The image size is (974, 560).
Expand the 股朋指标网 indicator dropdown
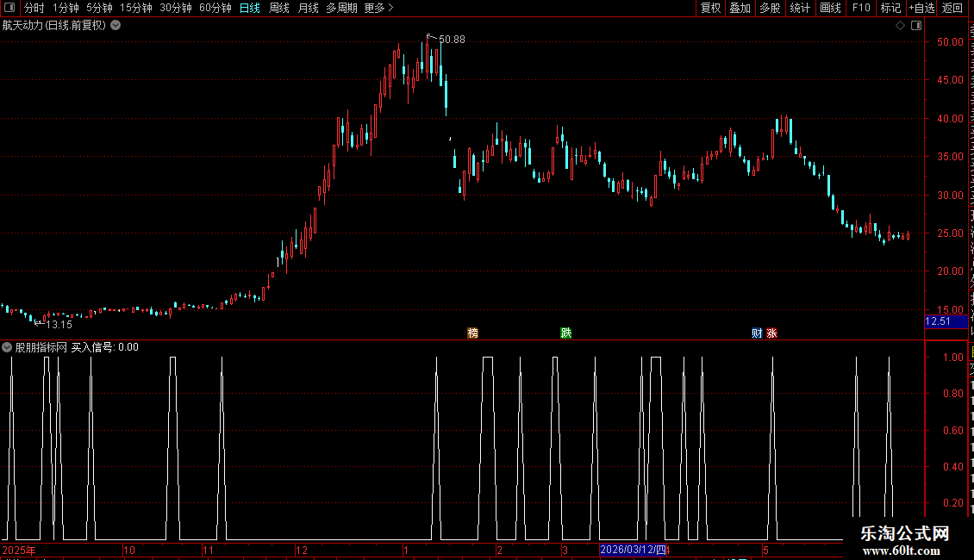(x=7, y=347)
